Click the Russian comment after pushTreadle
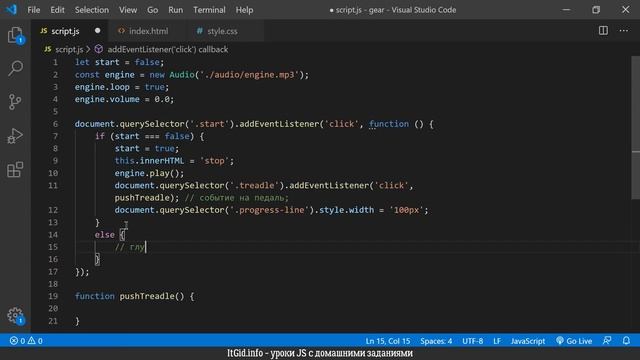 [237, 198]
